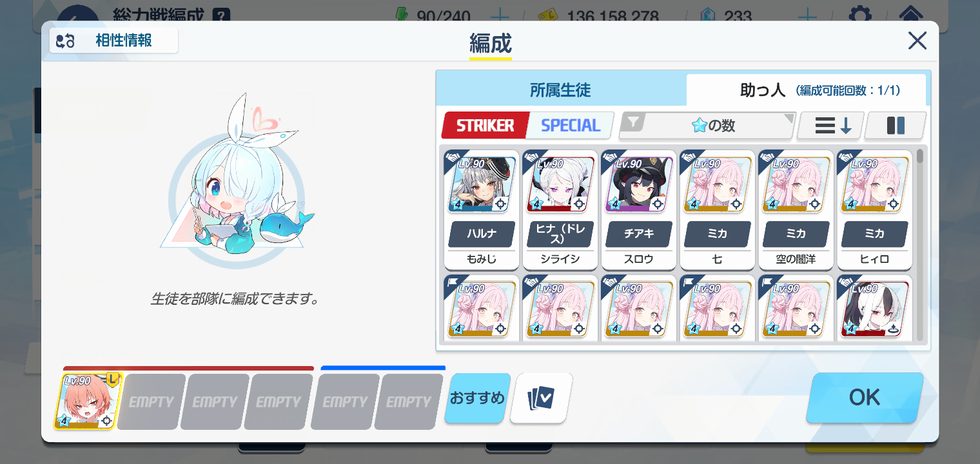
Task: Switch to 所属生徒 tab
Action: 560,90
